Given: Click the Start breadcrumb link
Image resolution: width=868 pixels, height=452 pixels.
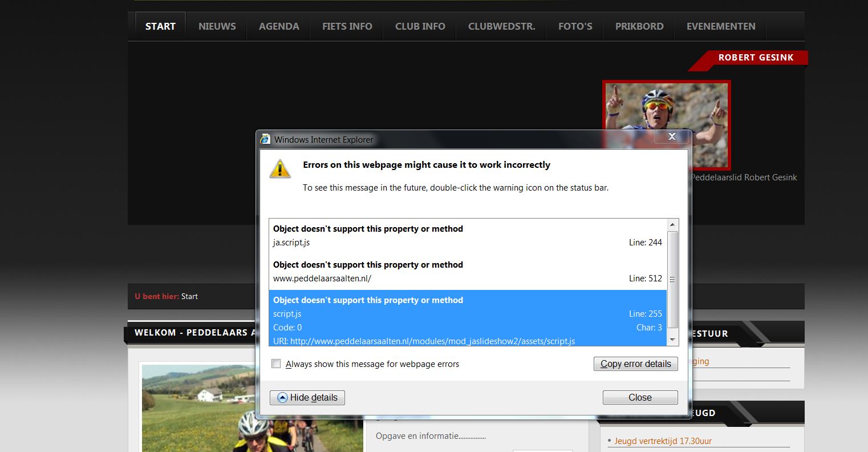Looking at the screenshot, I should tap(189, 296).
